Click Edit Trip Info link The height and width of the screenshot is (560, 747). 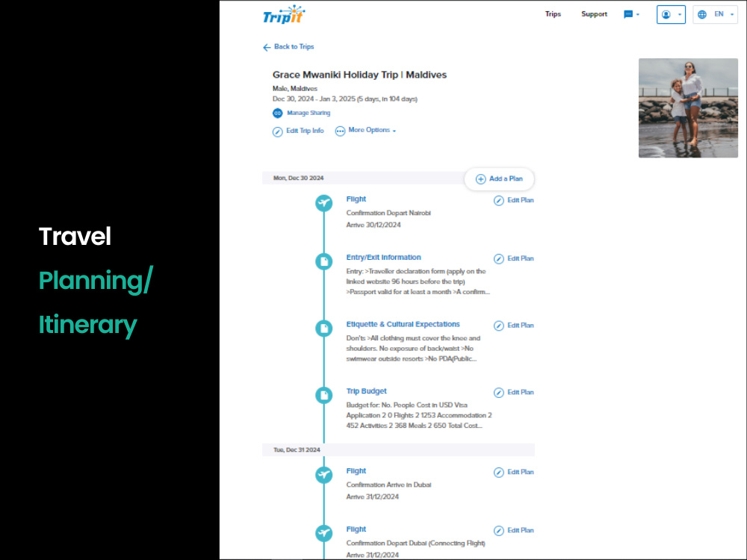305,131
